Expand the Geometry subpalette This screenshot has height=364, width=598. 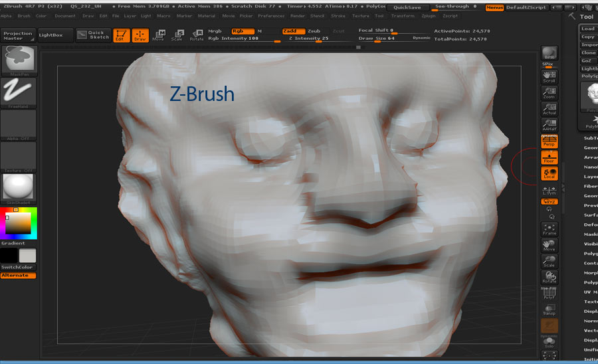coord(590,148)
